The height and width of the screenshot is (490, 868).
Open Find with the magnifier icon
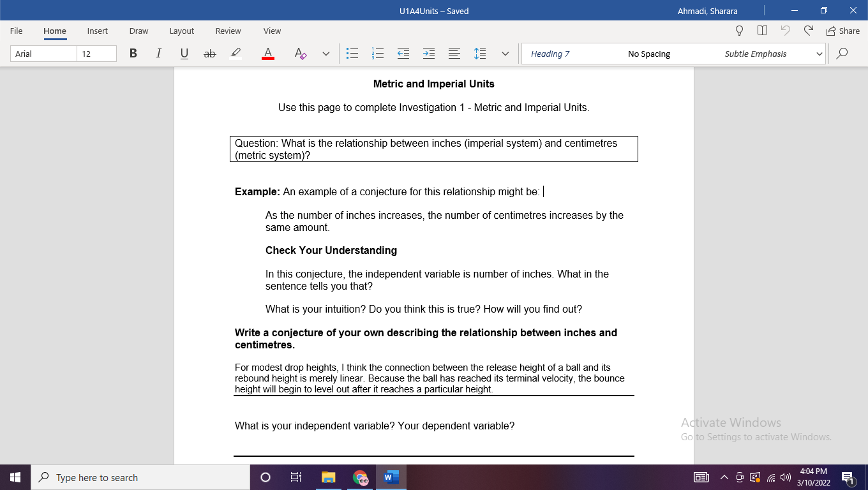tap(842, 54)
